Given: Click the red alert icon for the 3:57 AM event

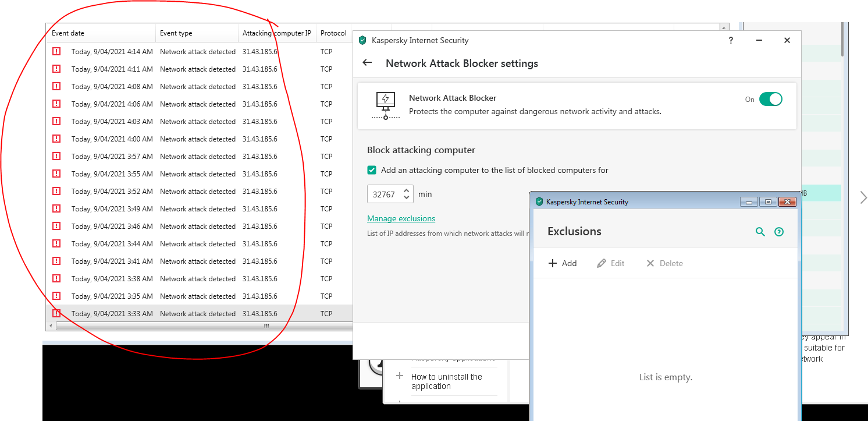Looking at the screenshot, I should coord(56,156).
